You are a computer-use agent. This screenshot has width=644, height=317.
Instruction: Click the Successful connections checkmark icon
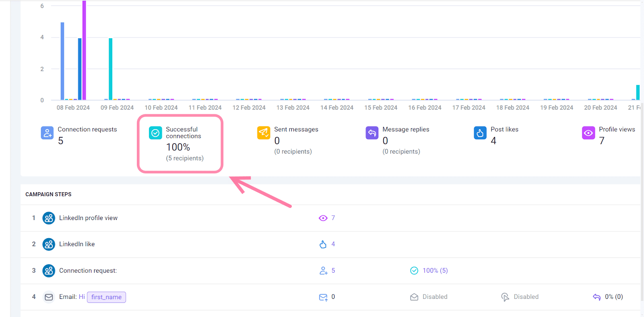click(x=155, y=133)
